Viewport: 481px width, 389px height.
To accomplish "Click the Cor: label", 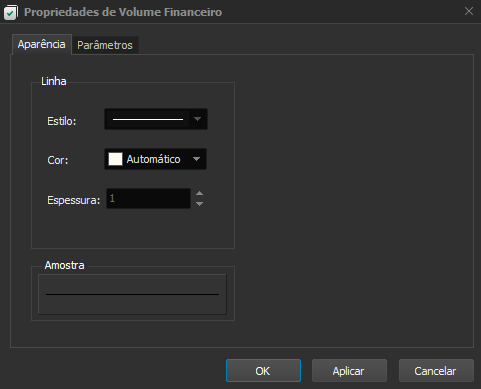I will pyautogui.click(x=58, y=160).
